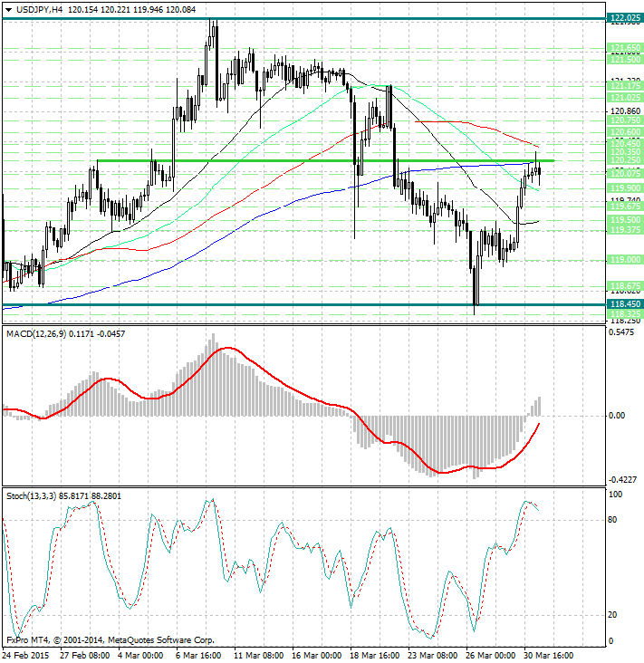The width and height of the screenshot is (644, 663).
Task: Click the 119.500 price level label
Action: [625, 219]
